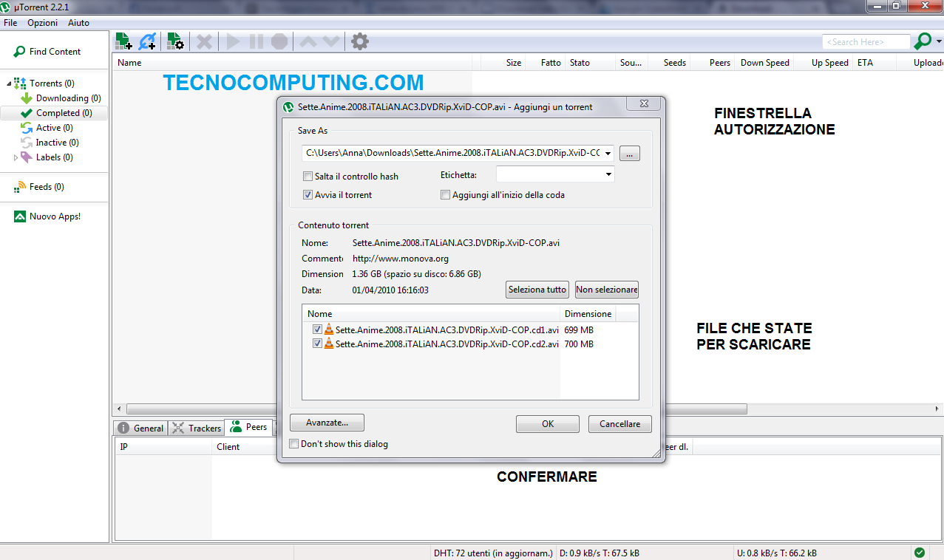The height and width of the screenshot is (560, 944).
Task: Open Nuovo Apps! in sidebar
Action: click(x=47, y=216)
